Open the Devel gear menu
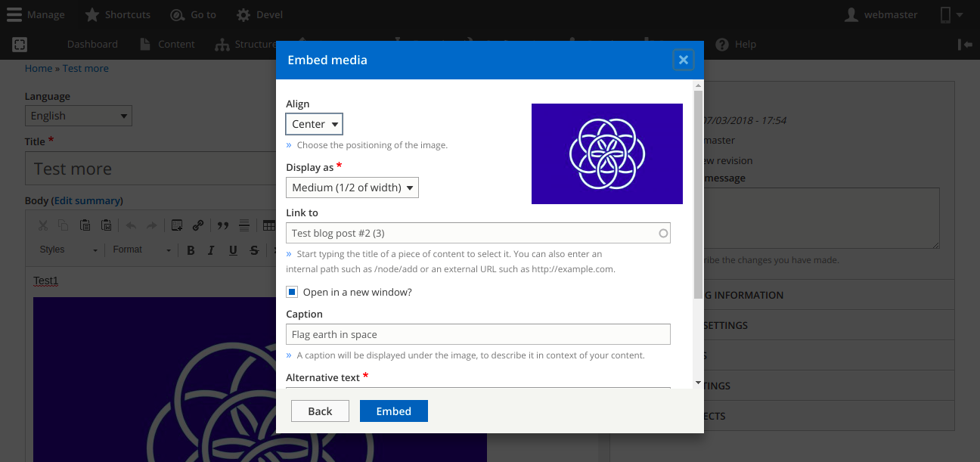This screenshot has height=462, width=980. pos(259,14)
